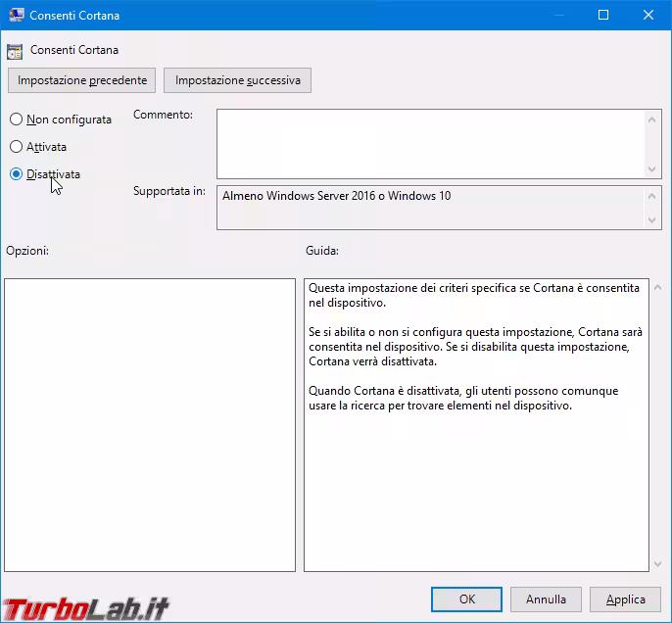Click Supportata in box scroll down arrow
The width and height of the screenshot is (672, 623).
pos(651,220)
